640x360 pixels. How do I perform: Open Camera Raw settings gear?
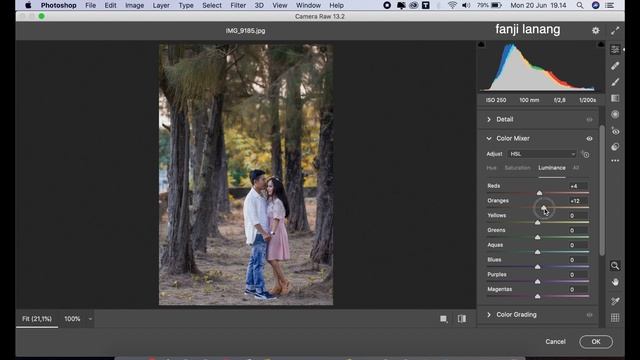pos(596,31)
